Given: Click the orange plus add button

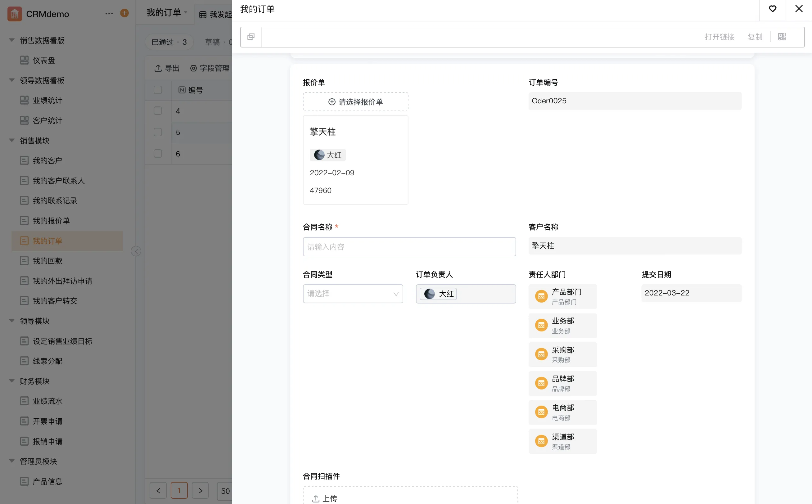Looking at the screenshot, I should pos(124,13).
